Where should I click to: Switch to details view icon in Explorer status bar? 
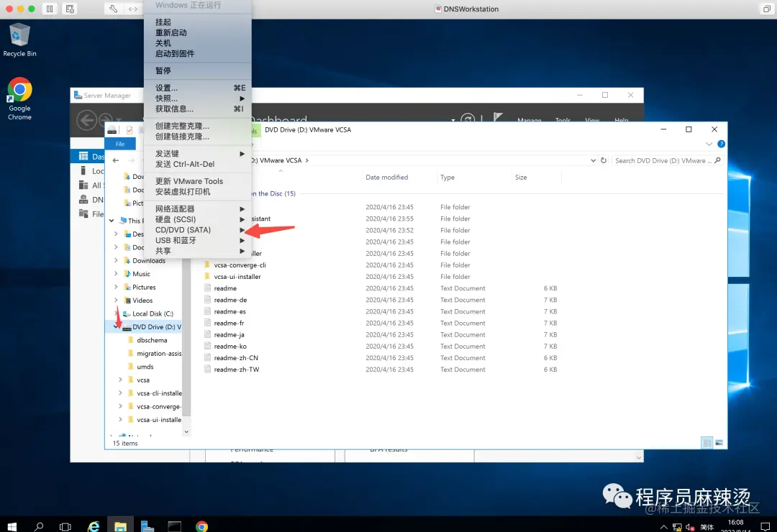point(707,442)
